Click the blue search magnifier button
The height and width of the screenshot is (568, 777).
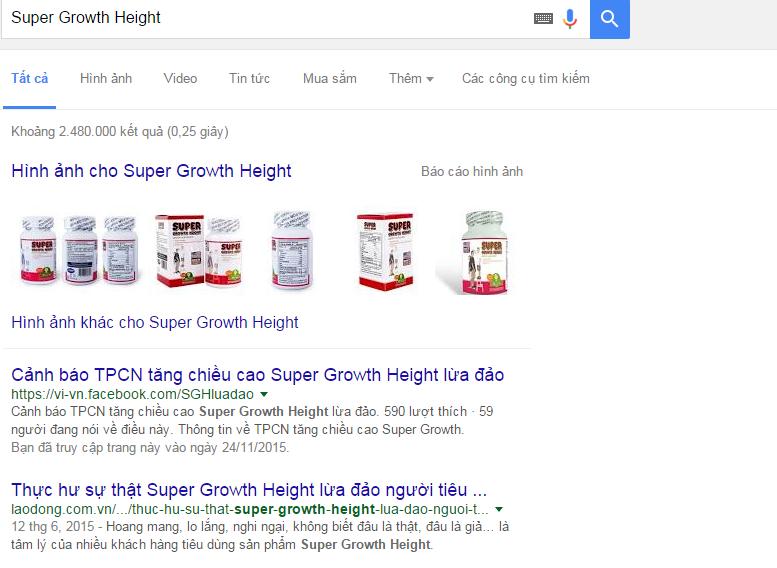610,19
